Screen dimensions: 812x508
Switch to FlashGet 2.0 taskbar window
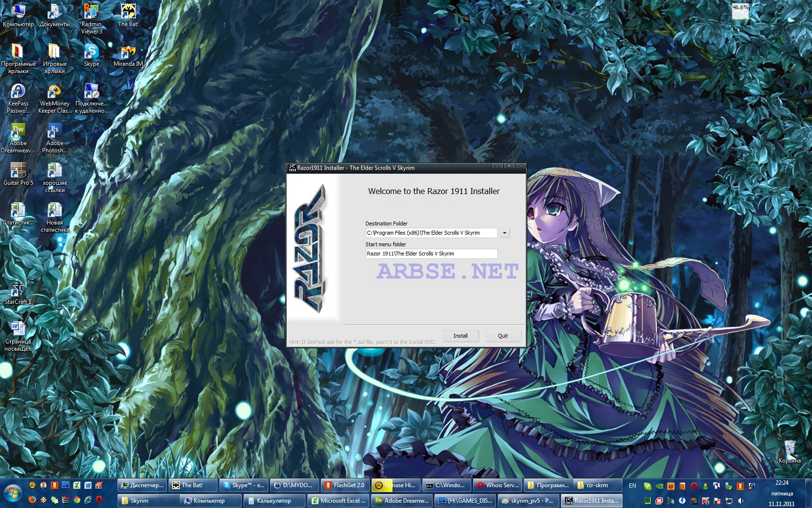(x=345, y=485)
